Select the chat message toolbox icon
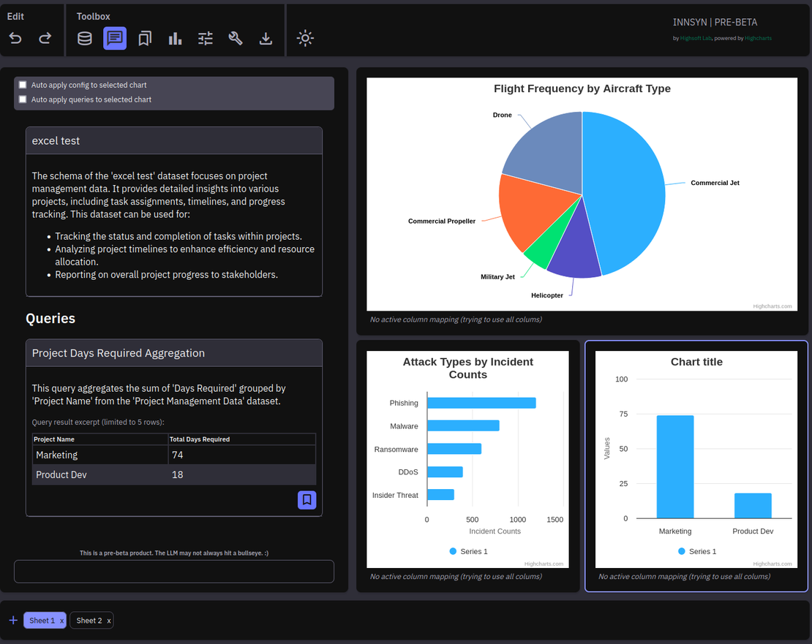The height and width of the screenshot is (644, 812). tap(115, 39)
